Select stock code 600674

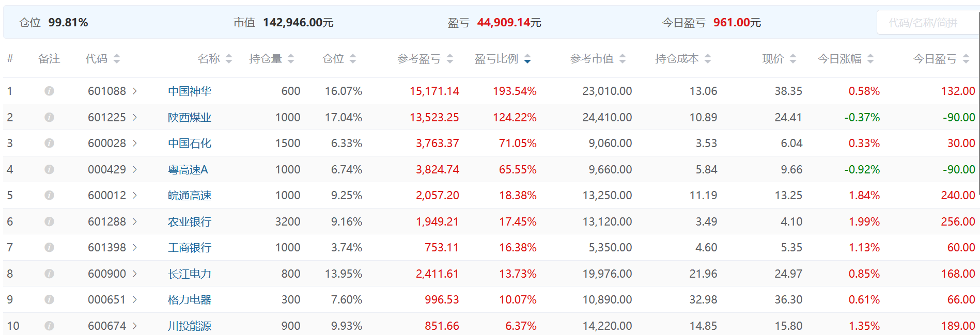coord(107,326)
